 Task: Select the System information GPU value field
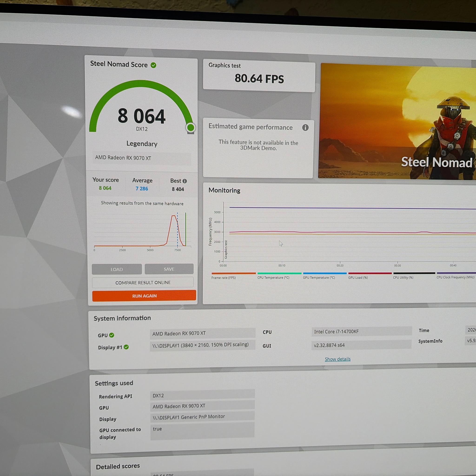pyautogui.click(x=202, y=333)
